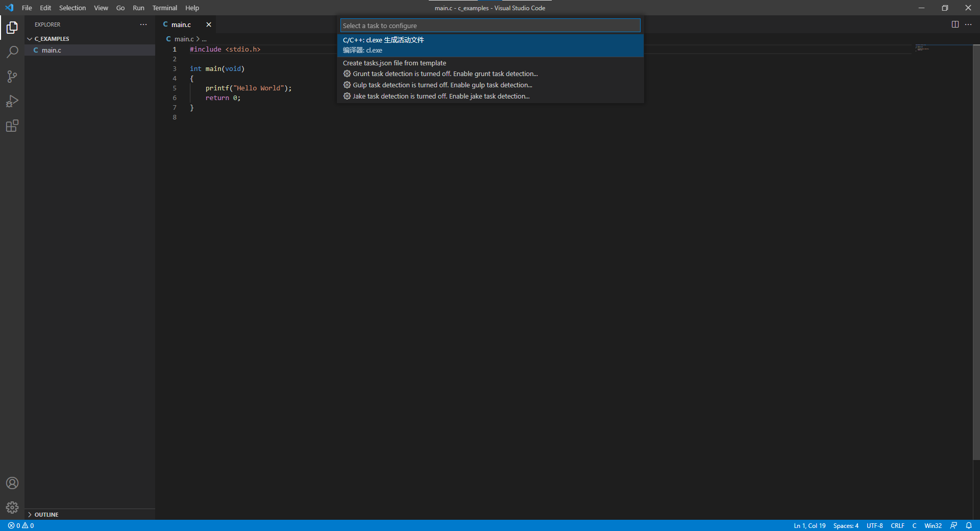The height and width of the screenshot is (531, 980).
Task: Click the VS Code logo icon
Action: pos(9,8)
